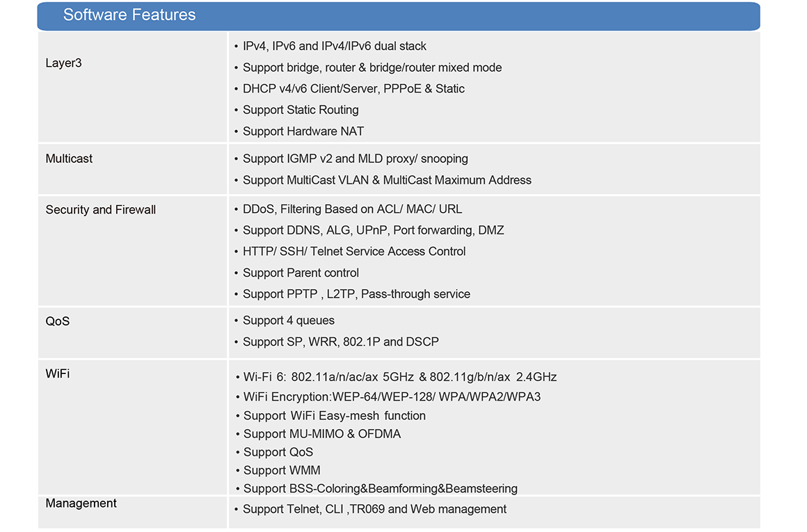Select the Support MU-MIMO & OFDMA line
This screenshot has height=532, width=807.
pyautogui.click(x=318, y=434)
